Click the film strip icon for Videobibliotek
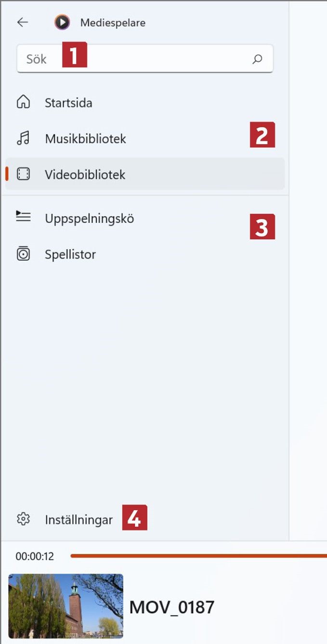This screenshot has width=327, height=644. tap(23, 174)
